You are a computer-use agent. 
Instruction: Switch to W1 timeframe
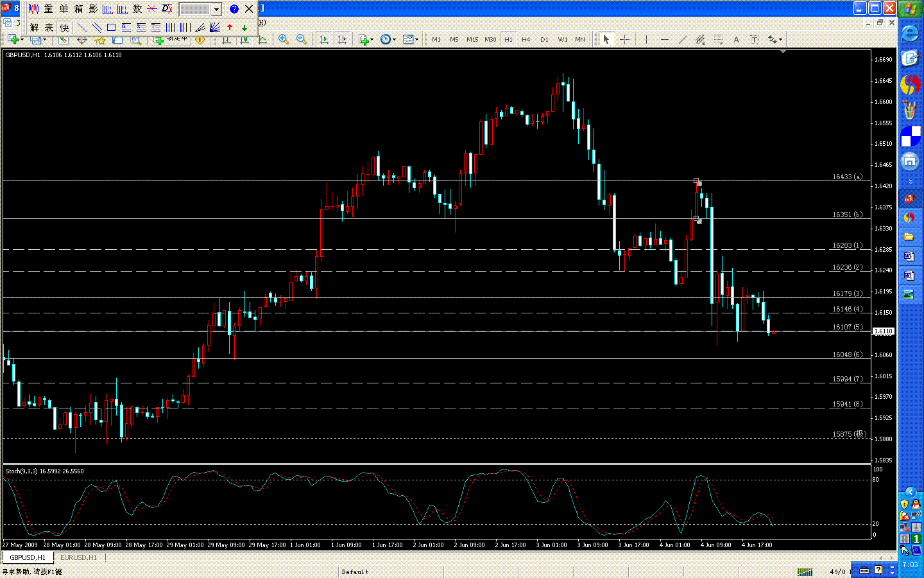(x=563, y=39)
